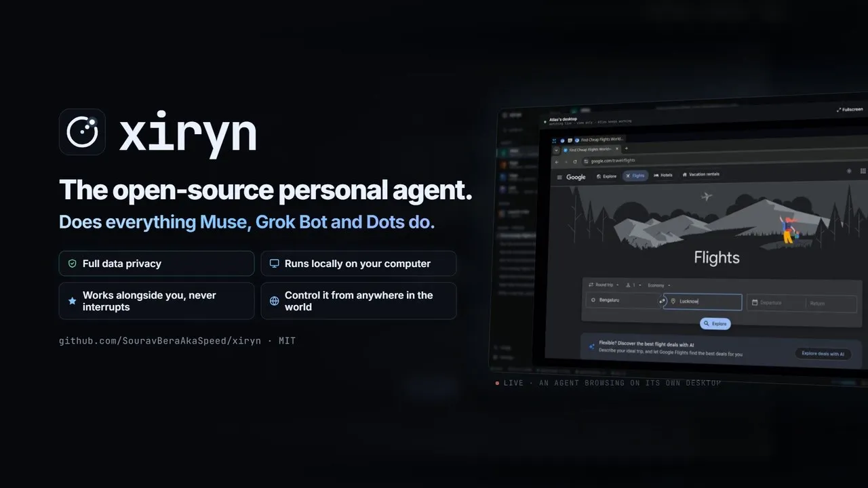Click the Lucknow destination field
Image resolution: width=868 pixels, height=488 pixels.
pos(703,301)
